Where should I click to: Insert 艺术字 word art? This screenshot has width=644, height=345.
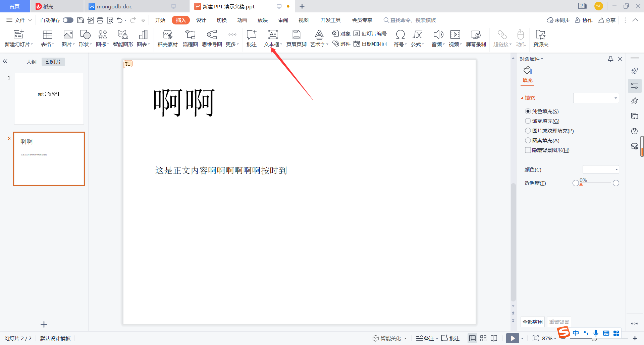(319, 38)
